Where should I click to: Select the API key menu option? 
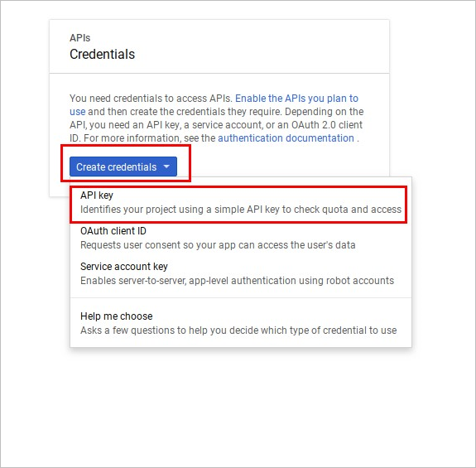click(x=241, y=202)
